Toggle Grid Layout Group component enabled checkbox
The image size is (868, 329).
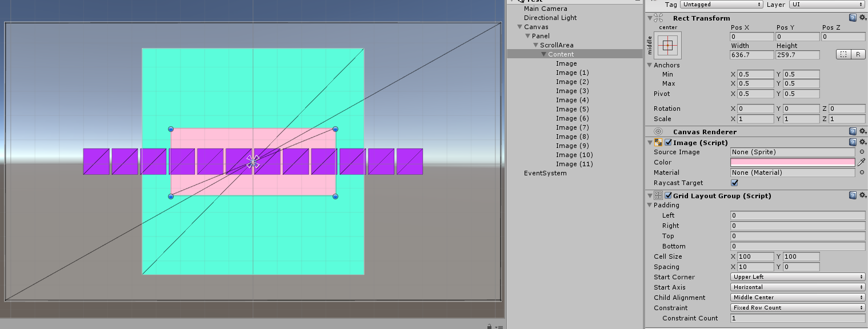coord(668,195)
